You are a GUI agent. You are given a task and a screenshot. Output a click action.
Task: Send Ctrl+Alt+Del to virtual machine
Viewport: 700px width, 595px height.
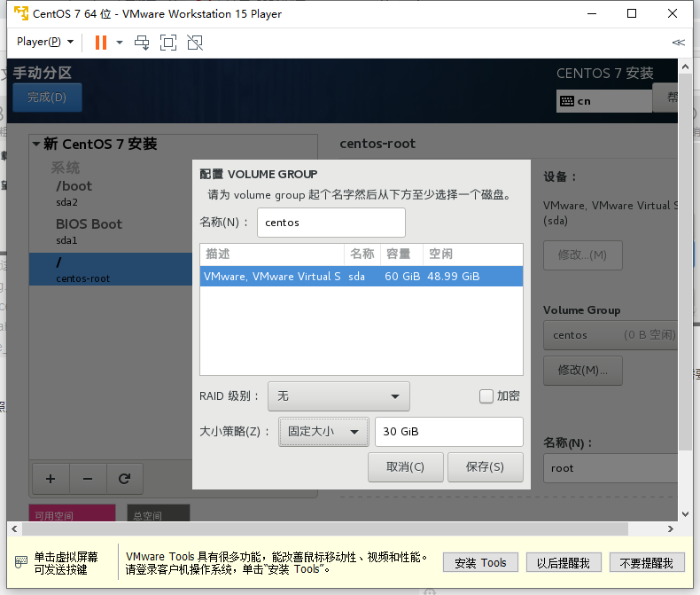(x=142, y=43)
